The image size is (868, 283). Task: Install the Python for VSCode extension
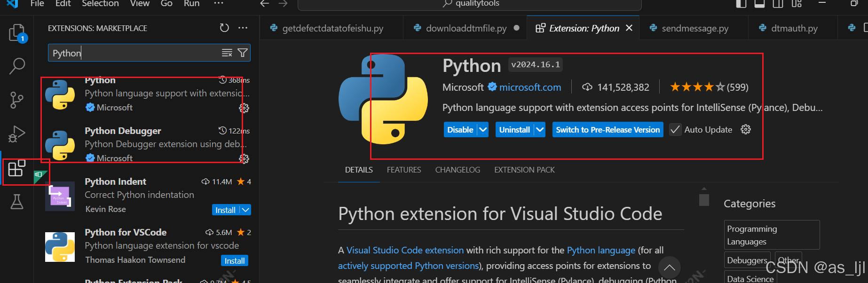click(234, 261)
